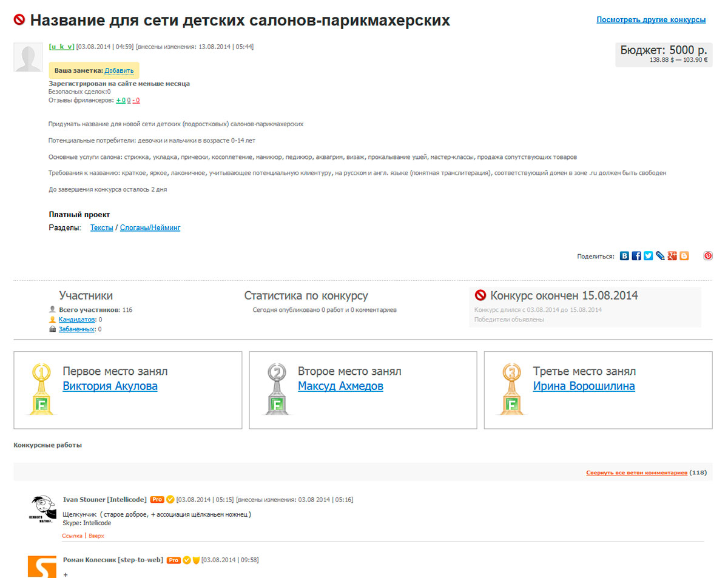
Task: Open winner Виктория Акулова's profile
Action: click(110, 386)
